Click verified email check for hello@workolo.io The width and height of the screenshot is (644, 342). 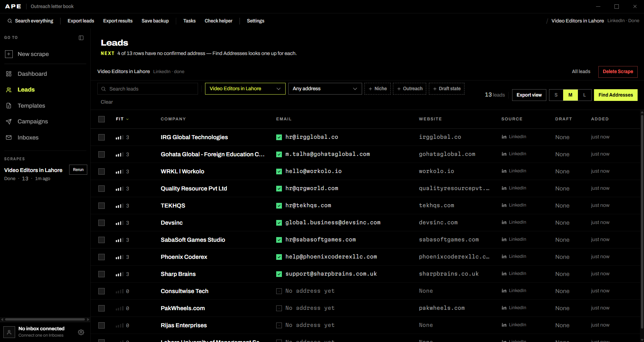point(279,171)
